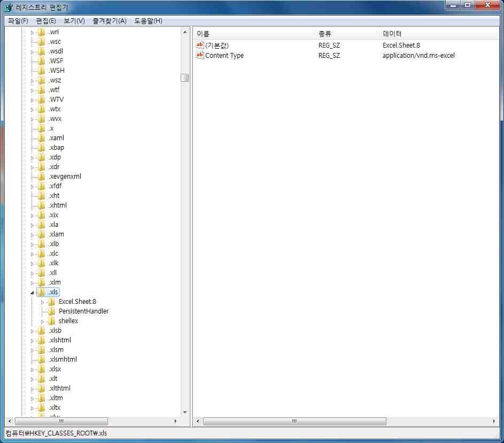Expand the .xlsm key
Screen dimensions: 504x443
click(32, 350)
